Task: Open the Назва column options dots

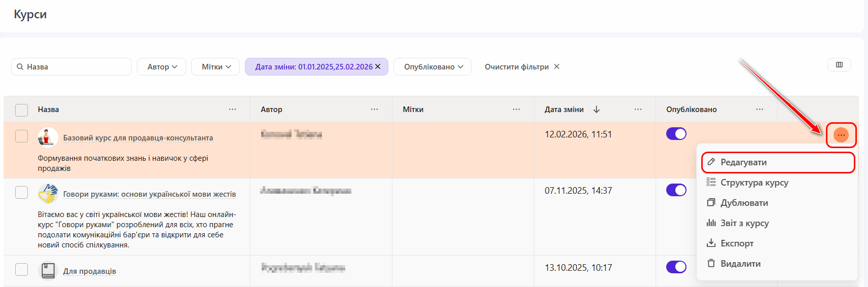Action: pos(232,110)
